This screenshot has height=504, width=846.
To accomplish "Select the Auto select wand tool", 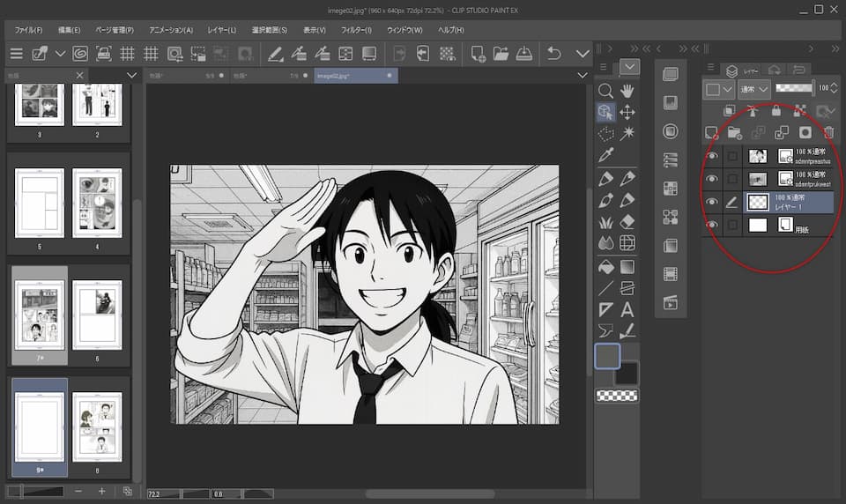I will tap(627, 134).
